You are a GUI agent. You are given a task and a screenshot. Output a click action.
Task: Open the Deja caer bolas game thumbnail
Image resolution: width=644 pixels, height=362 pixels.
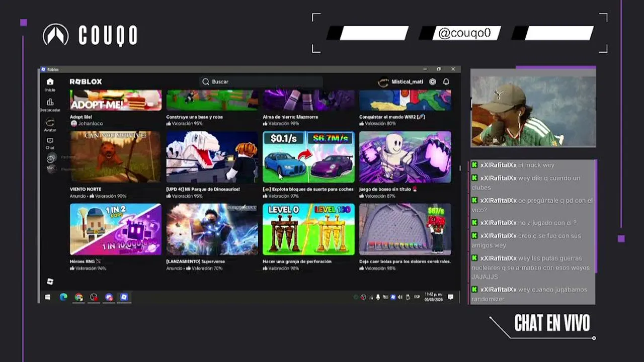point(405,229)
